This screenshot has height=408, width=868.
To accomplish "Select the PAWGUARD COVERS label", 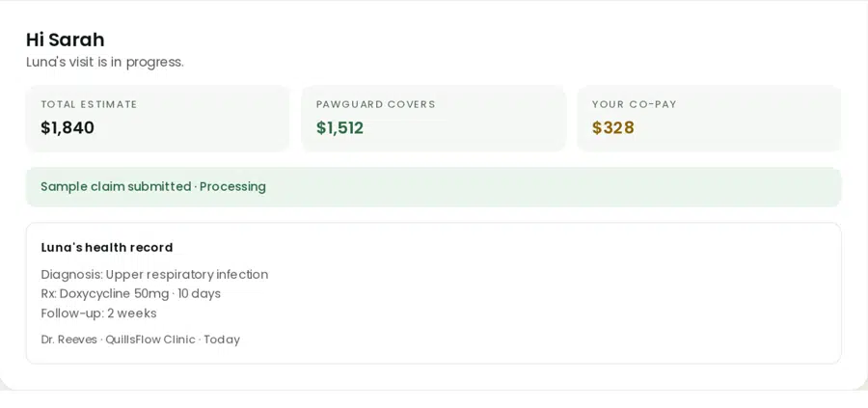I will coord(376,104).
